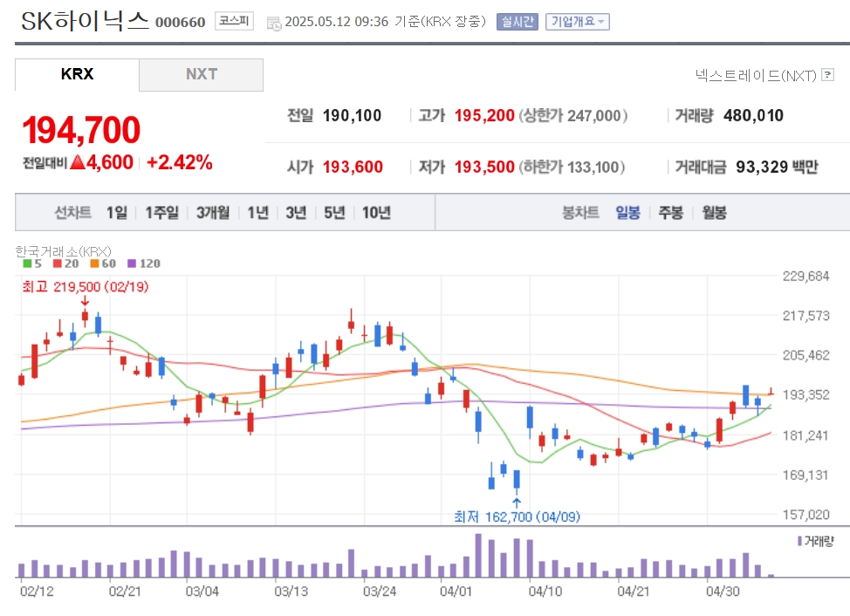Click the purple 거래량 volume legend marker

(799, 541)
